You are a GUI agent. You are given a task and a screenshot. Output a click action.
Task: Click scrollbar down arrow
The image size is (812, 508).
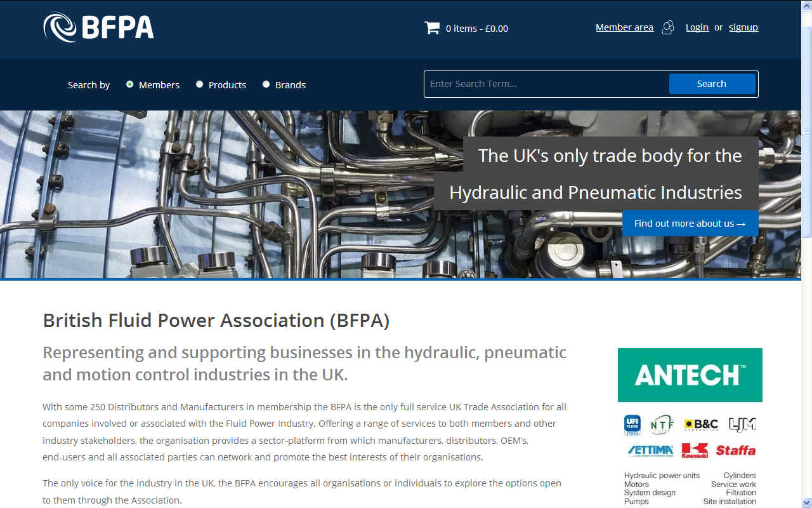click(x=806, y=502)
